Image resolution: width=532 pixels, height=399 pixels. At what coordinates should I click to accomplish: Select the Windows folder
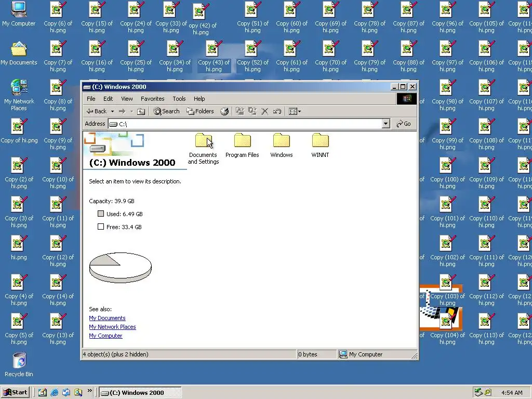coord(281,145)
